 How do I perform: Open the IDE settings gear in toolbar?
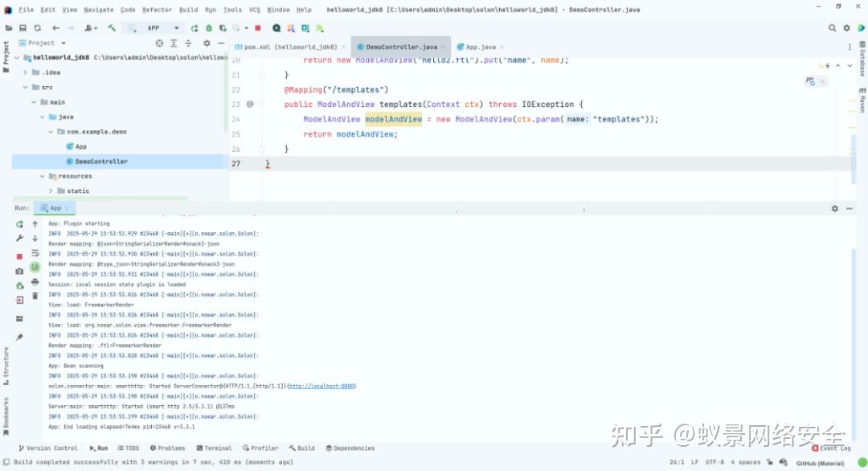tap(846, 27)
